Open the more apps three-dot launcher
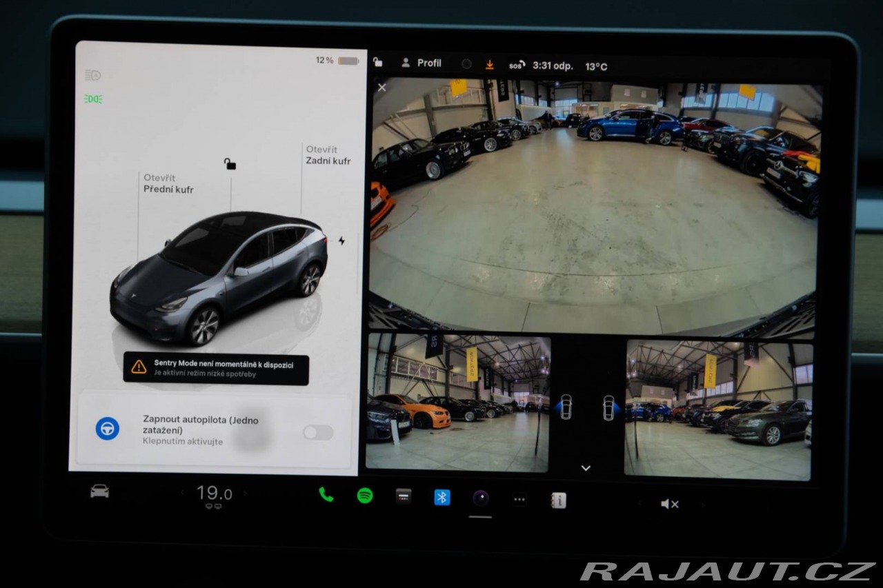 click(x=519, y=500)
